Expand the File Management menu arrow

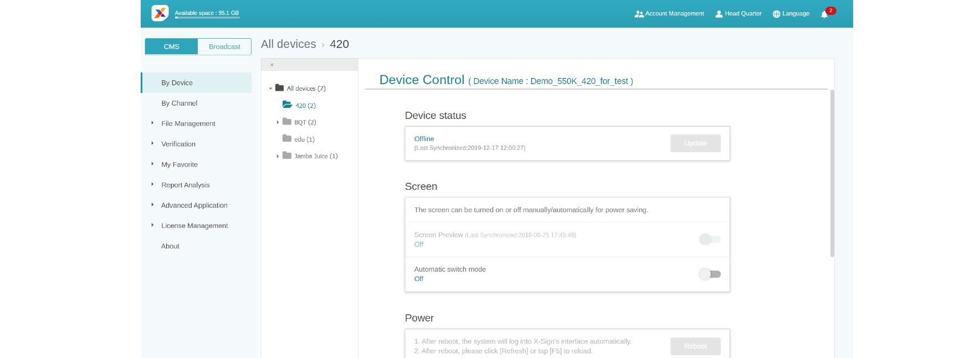(x=152, y=123)
